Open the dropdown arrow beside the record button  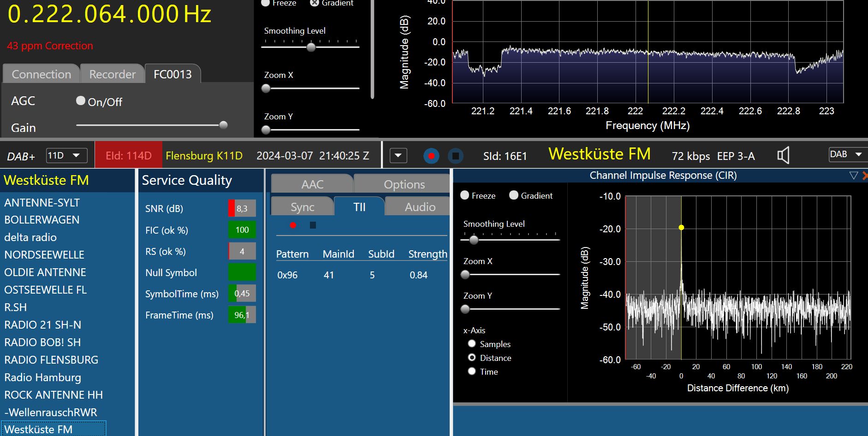point(398,156)
